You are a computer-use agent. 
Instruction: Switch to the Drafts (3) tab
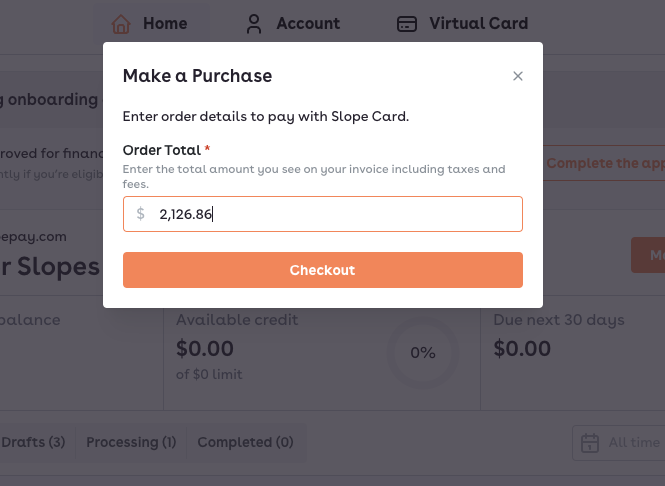[x=32, y=442]
